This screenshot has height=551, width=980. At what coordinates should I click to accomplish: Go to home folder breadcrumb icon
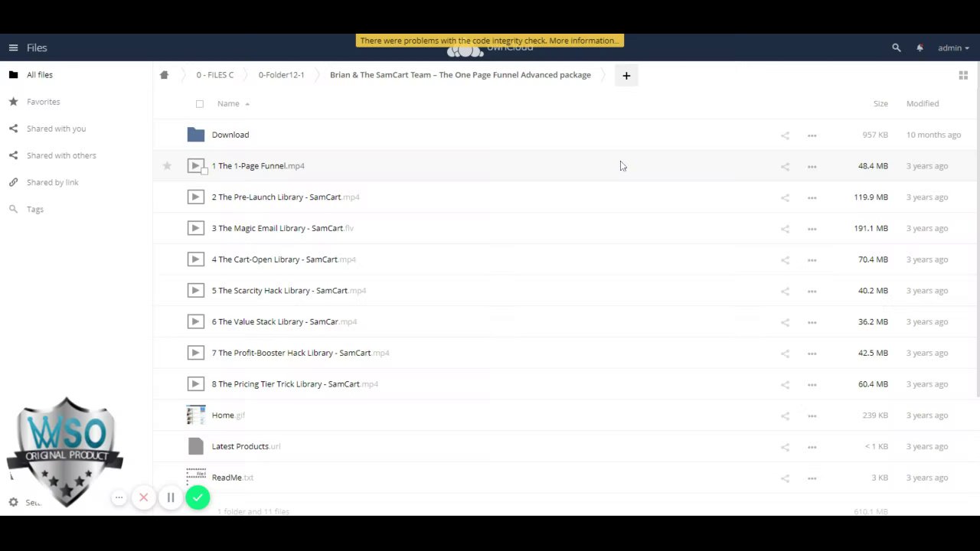coord(164,75)
